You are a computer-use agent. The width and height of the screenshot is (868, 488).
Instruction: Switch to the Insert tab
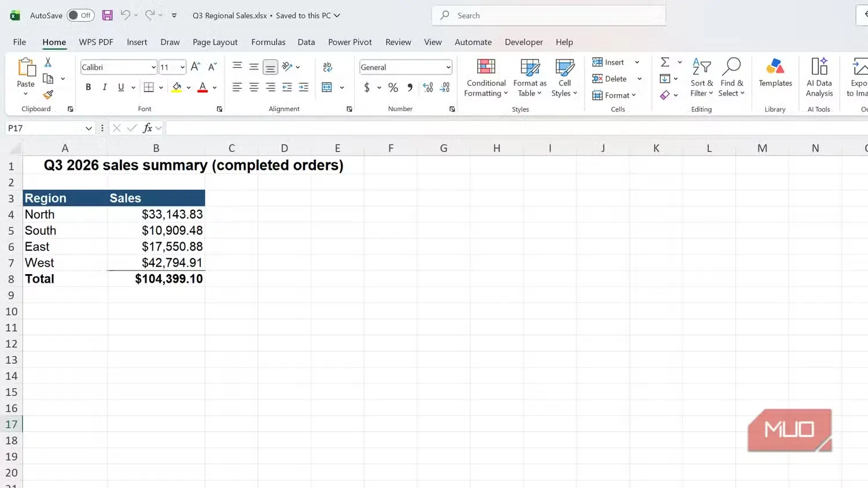click(137, 42)
